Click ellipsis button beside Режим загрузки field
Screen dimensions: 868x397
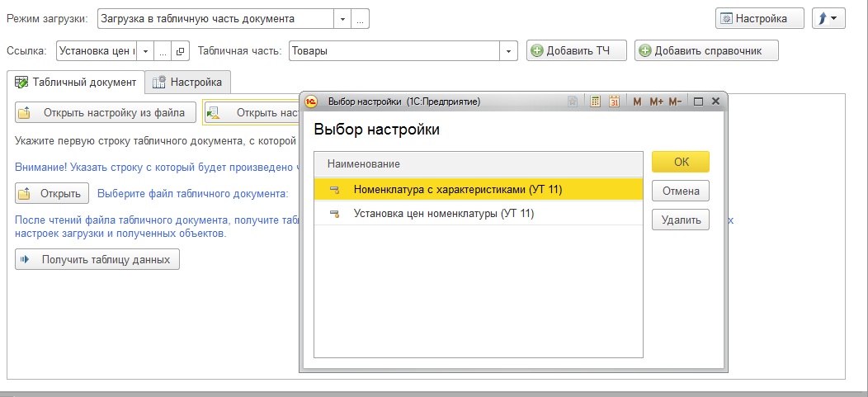[x=360, y=19]
